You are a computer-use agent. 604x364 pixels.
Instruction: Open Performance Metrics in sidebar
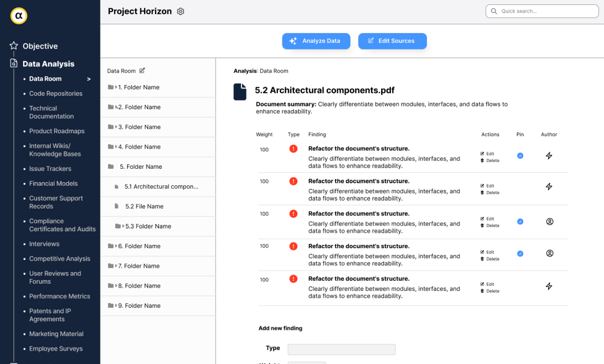coord(60,296)
